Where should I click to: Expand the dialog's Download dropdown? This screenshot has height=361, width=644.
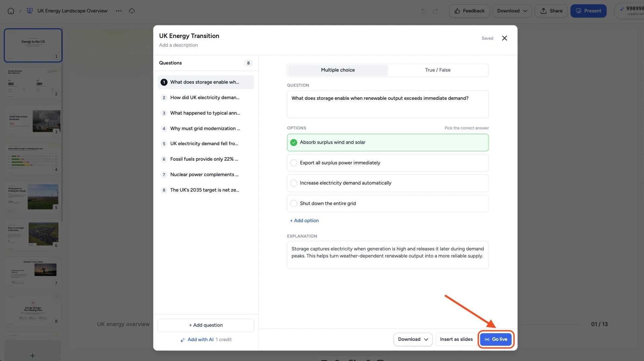click(x=413, y=339)
